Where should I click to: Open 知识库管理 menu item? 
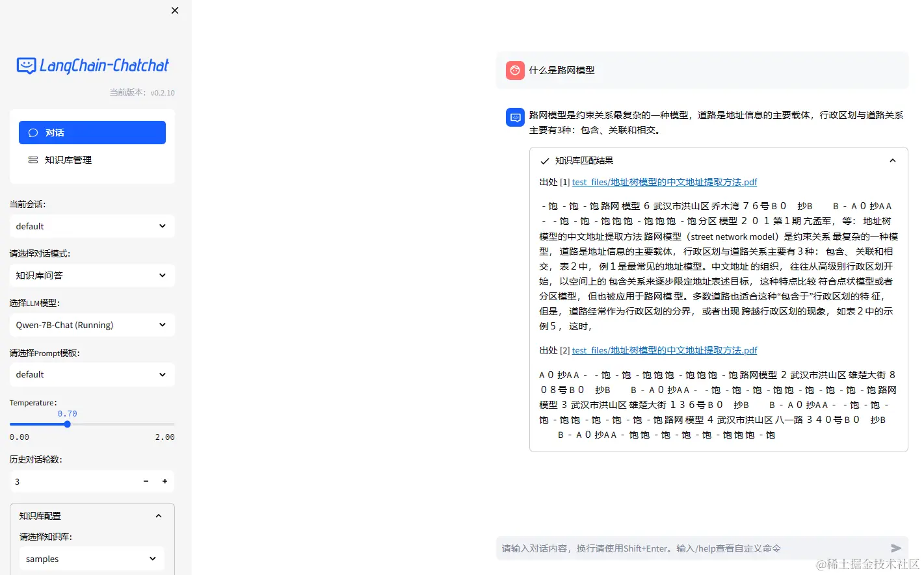point(92,160)
